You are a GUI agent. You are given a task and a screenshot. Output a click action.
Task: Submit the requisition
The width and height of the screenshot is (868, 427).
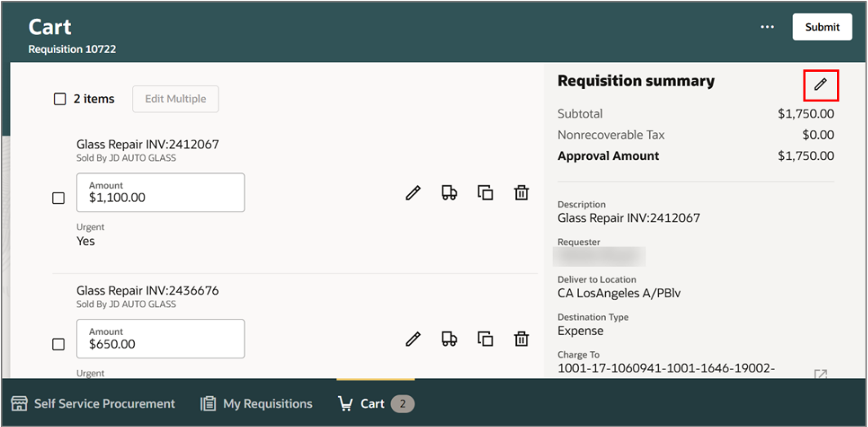(x=822, y=27)
